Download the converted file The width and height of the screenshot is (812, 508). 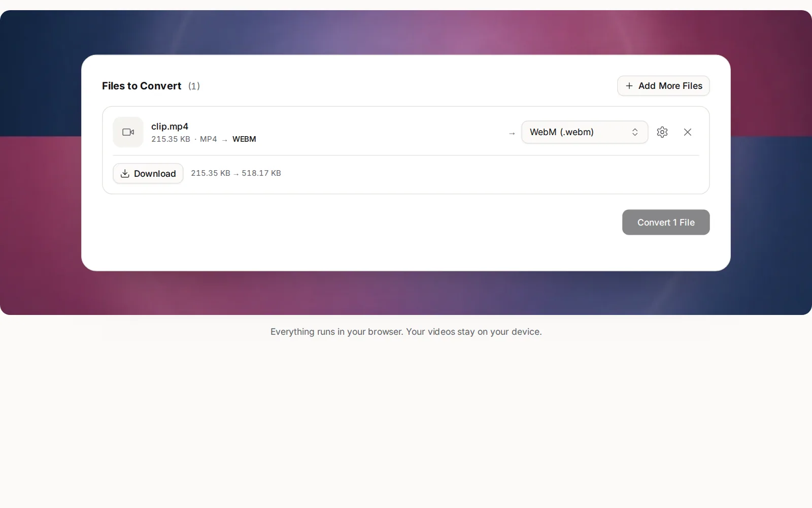coord(148,173)
